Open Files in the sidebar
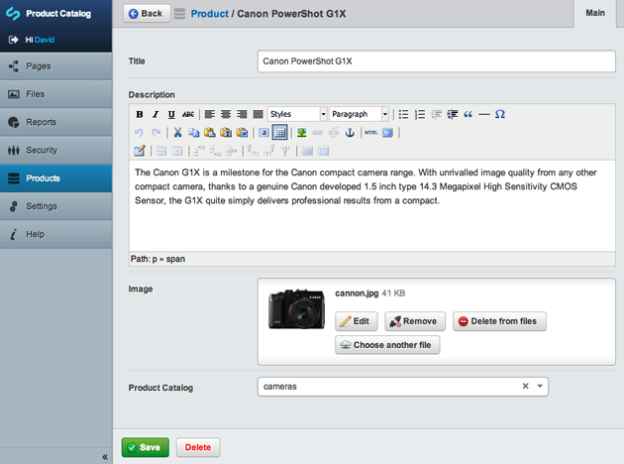Screen dimensions: 624x464 click(x=56, y=94)
